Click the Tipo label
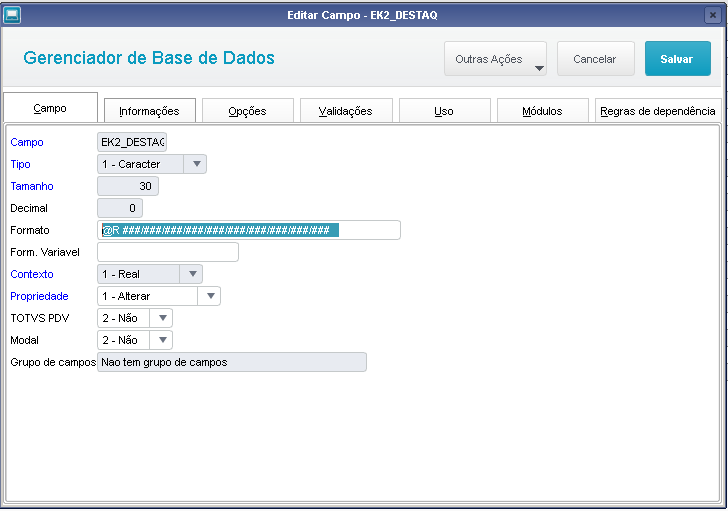 pos(20,164)
